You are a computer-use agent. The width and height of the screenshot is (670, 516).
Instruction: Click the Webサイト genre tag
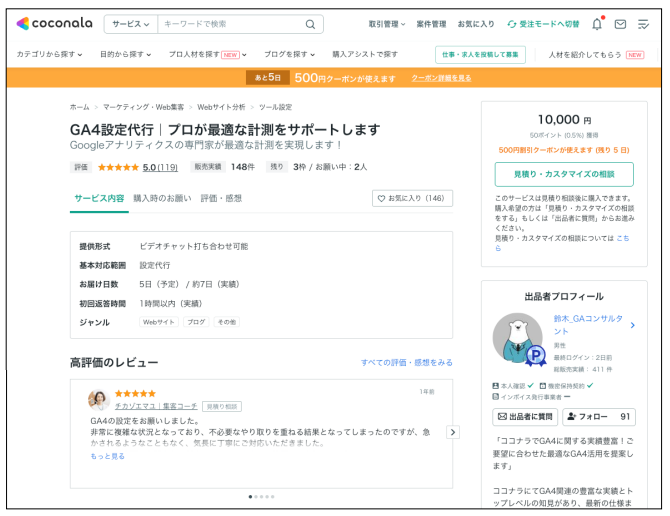tap(159, 322)
